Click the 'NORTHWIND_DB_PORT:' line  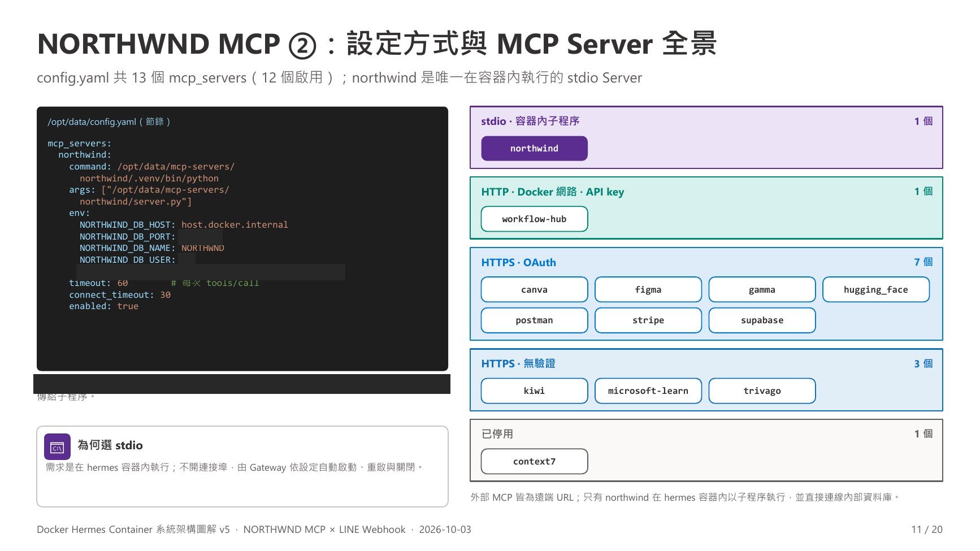(128, 237)
